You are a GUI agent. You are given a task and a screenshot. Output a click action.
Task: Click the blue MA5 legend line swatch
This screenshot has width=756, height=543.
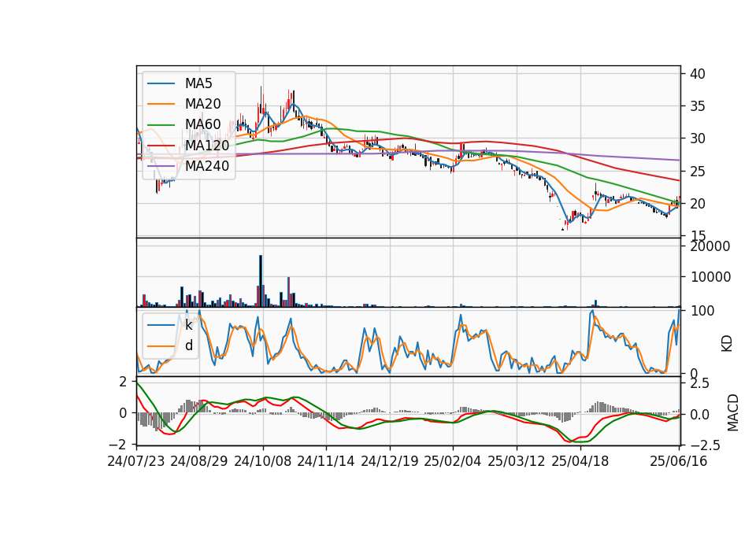[x=161, y=84]
